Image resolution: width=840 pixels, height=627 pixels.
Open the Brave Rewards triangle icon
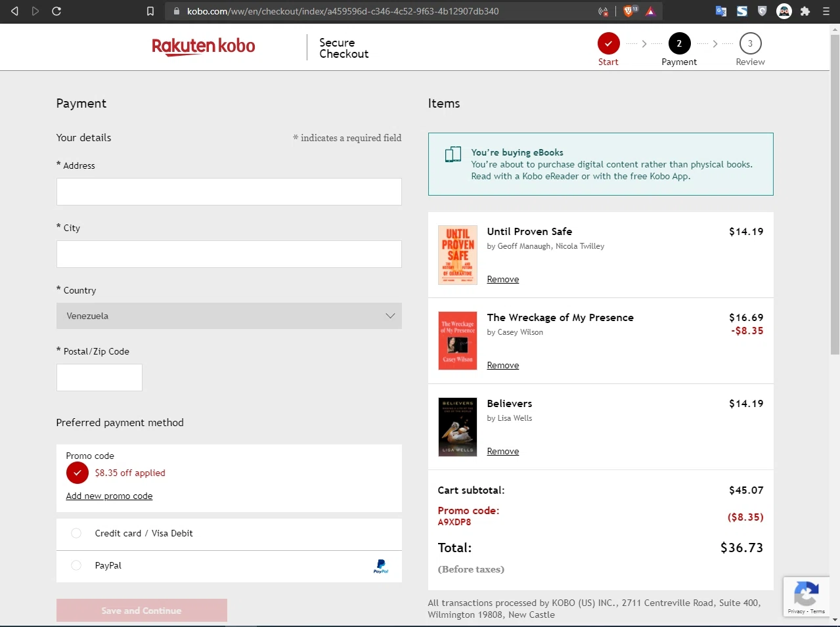[650, 11]
